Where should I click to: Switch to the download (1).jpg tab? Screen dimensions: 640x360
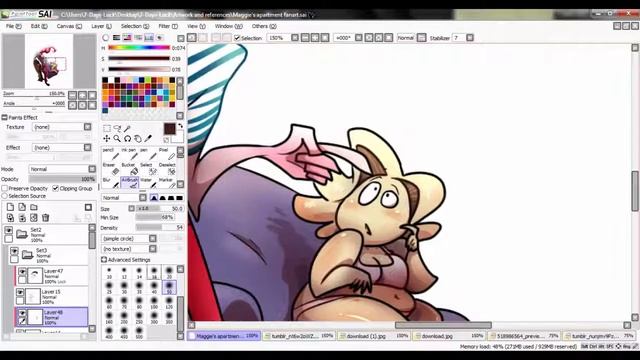(x=373, y=336)
